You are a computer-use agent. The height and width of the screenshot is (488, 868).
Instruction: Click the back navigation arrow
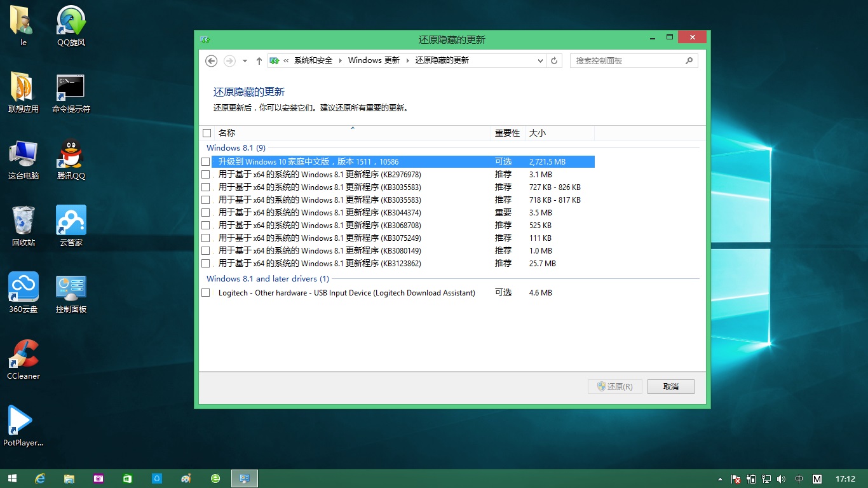point(212,60)
